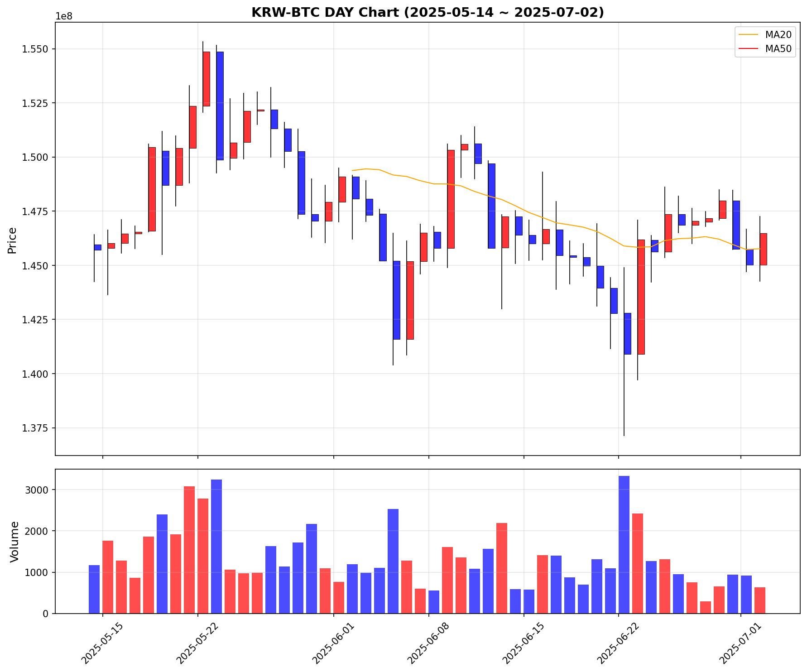Click the 1e8 scale multiplier label
Screen dimensions: 807x672
64,16
